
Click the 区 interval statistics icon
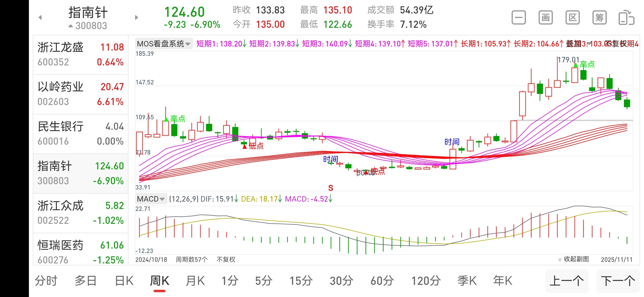pyautogui.click(x=572, y=18)
